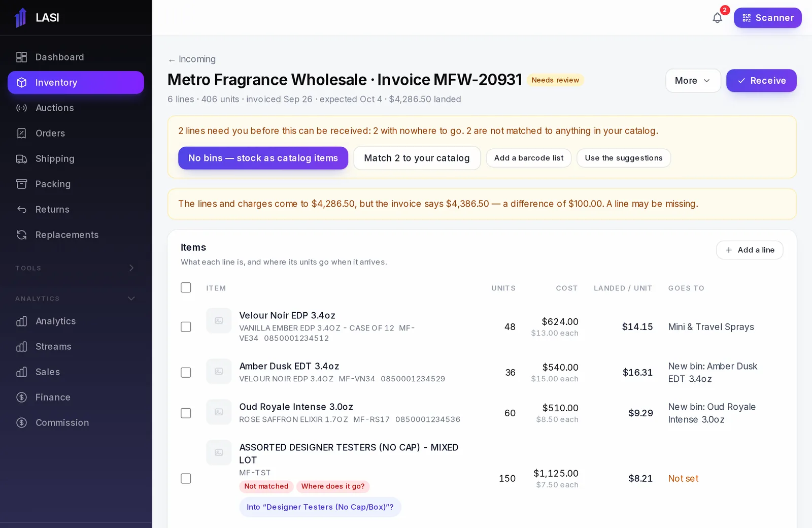Open Orders from the sidebar

coord(76,133)
